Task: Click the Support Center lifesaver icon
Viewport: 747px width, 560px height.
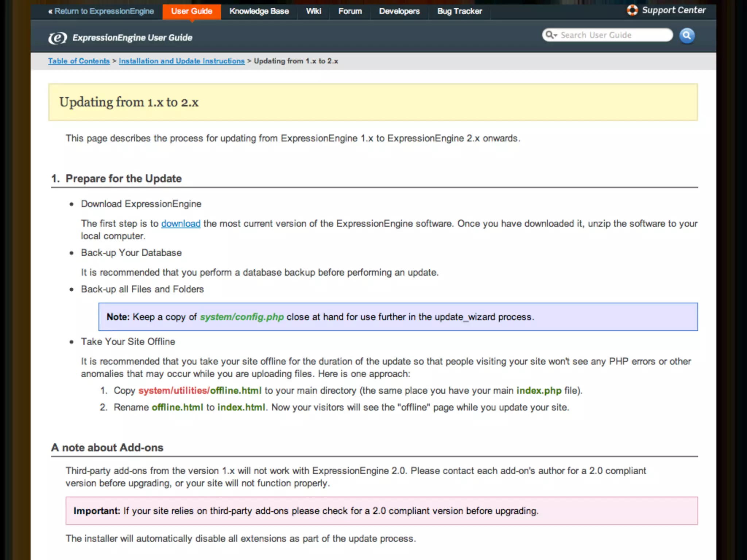Action: [632, 10]
